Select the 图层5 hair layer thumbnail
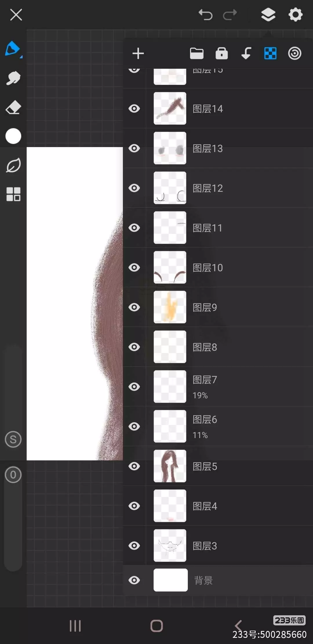 pyautogui.click(x=170, y=466)
